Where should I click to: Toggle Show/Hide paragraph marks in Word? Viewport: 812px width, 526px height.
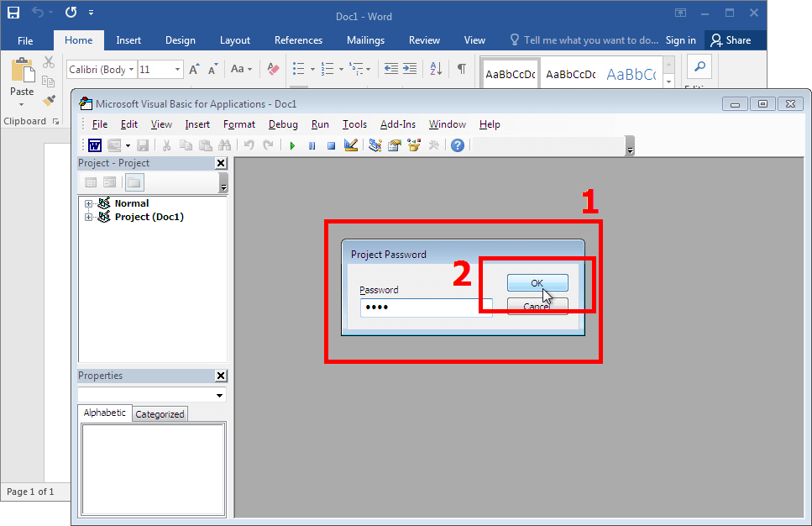point(461,69)
